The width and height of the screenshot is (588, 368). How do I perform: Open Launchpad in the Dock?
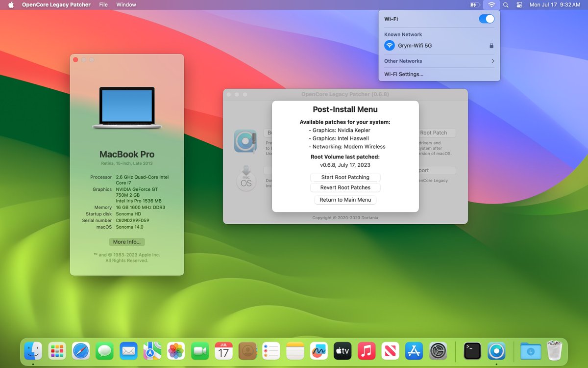(x=57, y=351)
